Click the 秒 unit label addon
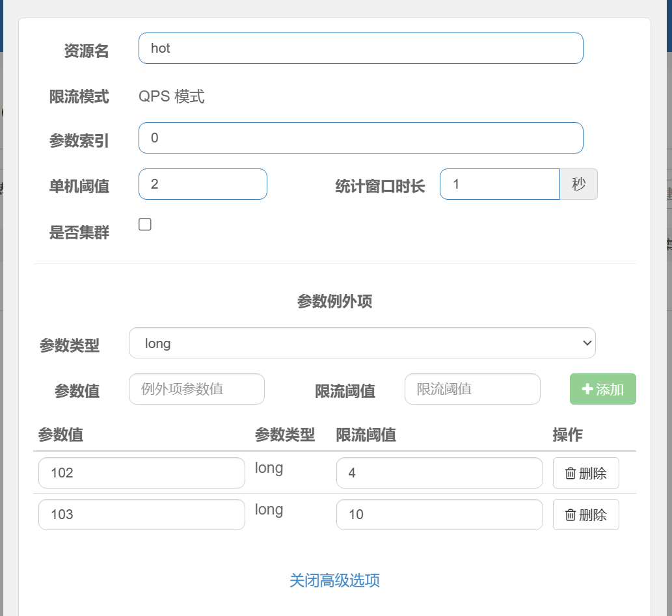The height and width of the screenshot is (616, 672). pyautogui.click(x=578, y=184)
